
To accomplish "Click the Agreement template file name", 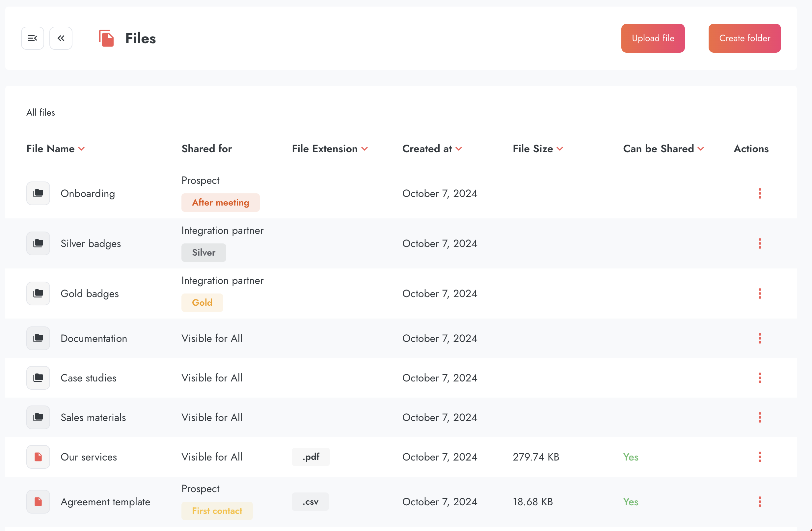I will click(105, 502).
